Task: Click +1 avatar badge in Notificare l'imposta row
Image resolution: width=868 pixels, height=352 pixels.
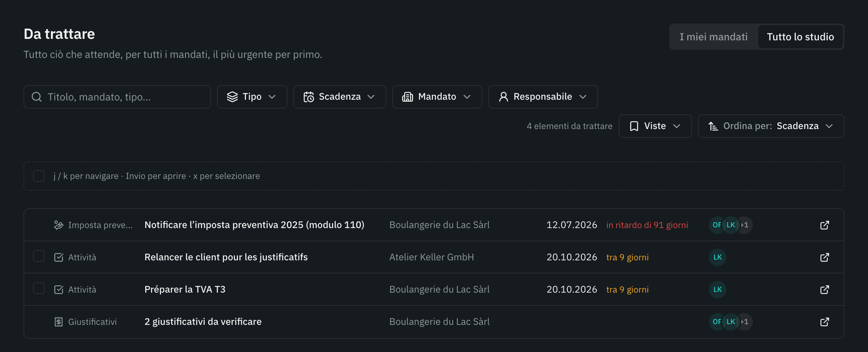Action: 746,225
